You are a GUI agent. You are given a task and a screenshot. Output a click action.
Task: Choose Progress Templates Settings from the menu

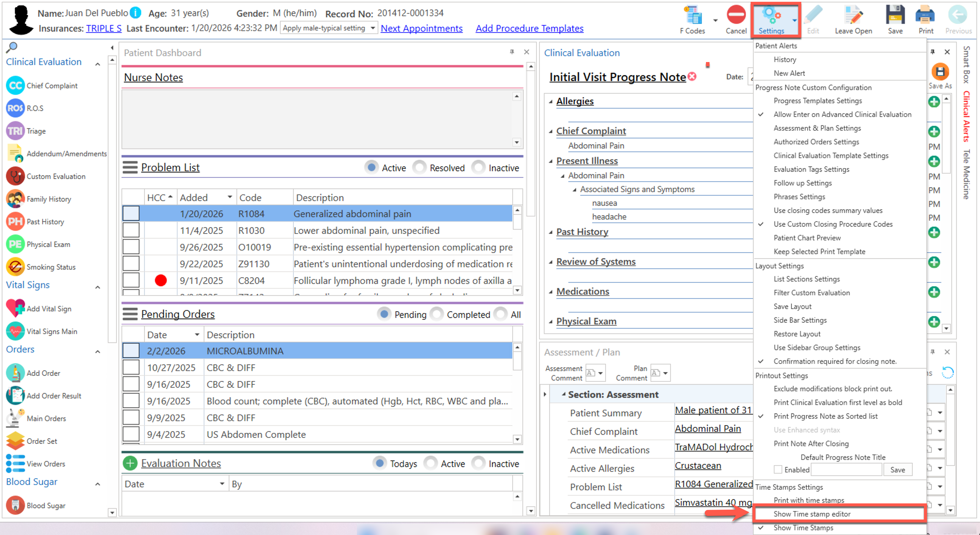click(818, 100)
